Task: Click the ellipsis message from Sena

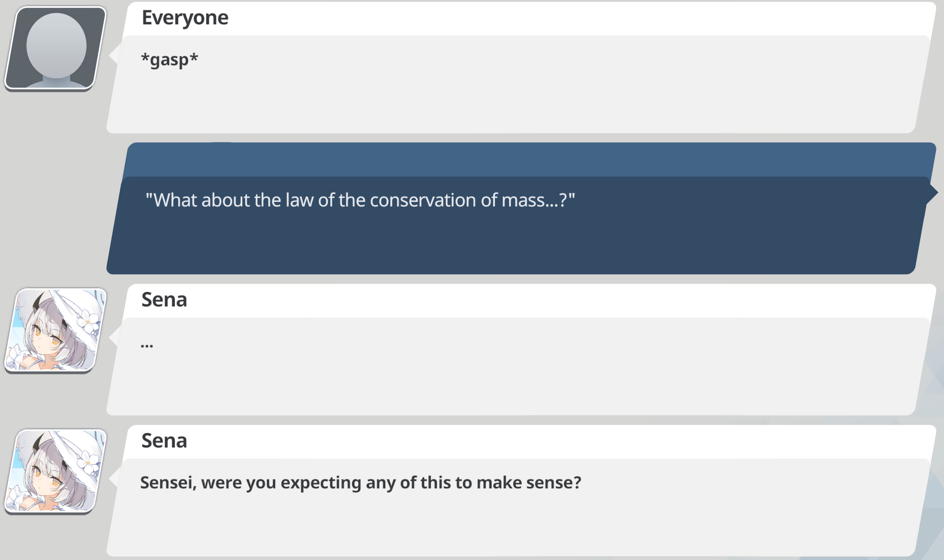Action: coord(147,346)
